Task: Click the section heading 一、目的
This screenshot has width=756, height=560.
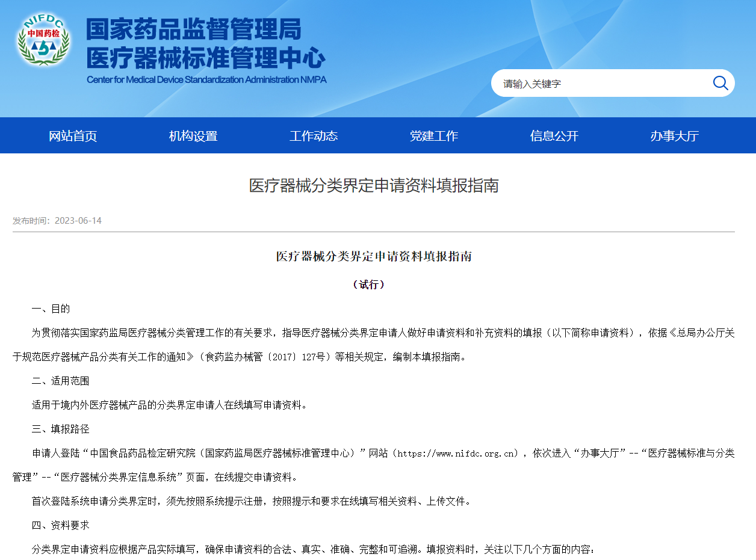Action: (x=51, y=309)
